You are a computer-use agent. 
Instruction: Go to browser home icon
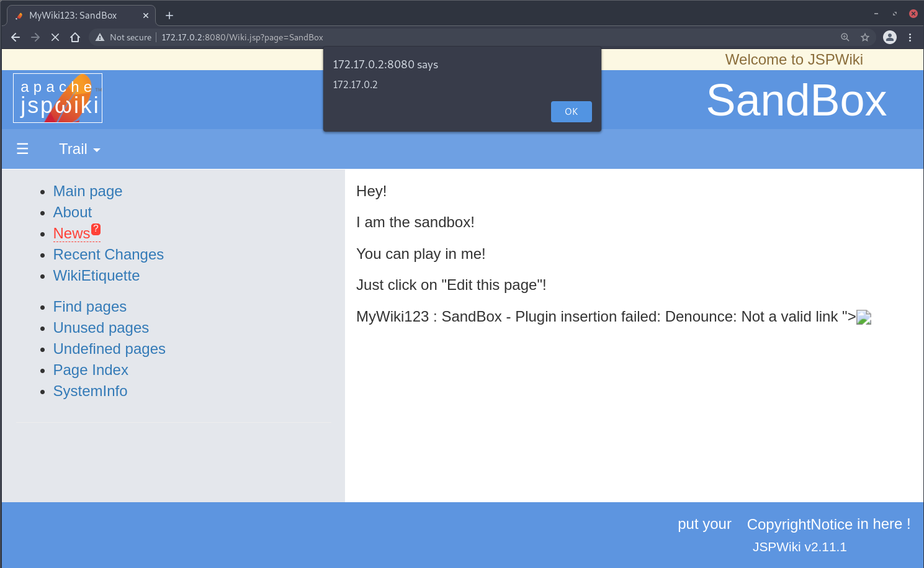pos(75,37)
